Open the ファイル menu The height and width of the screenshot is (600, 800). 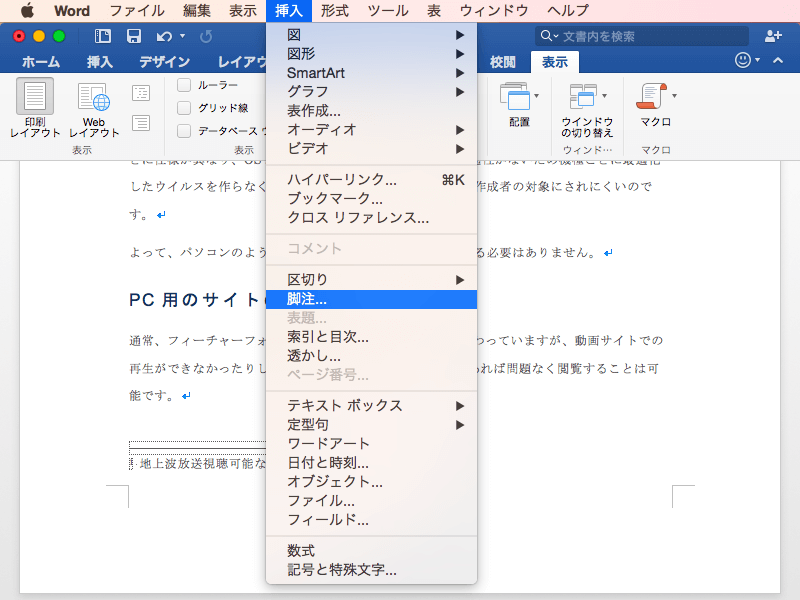[137, 10]
